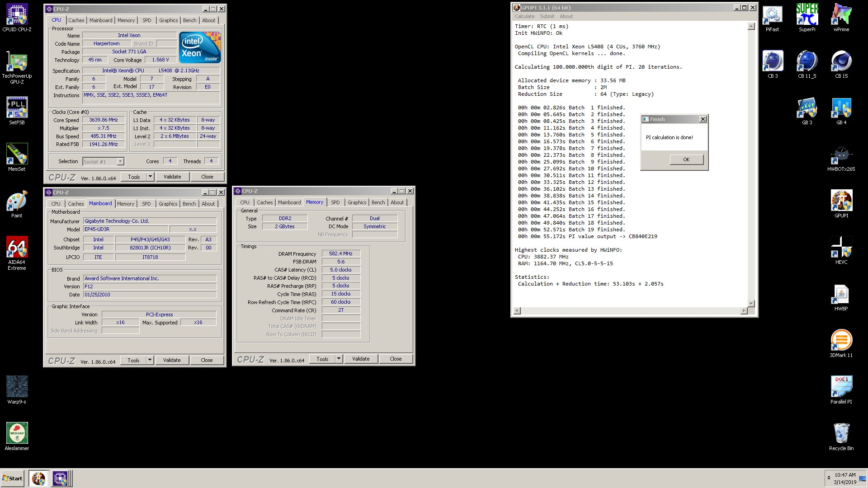Open HWBOTx265 desktop shortcut

pyautogui.click(x=841, y=158)
